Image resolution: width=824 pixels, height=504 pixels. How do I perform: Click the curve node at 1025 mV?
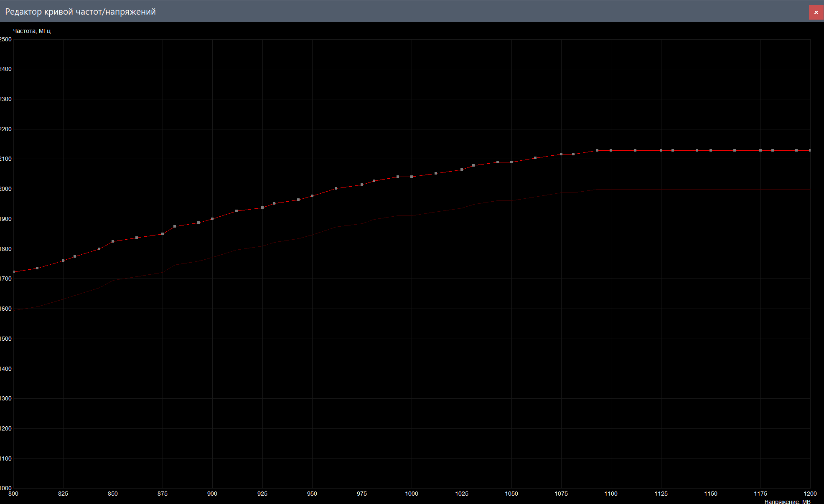tap(462, 170)
